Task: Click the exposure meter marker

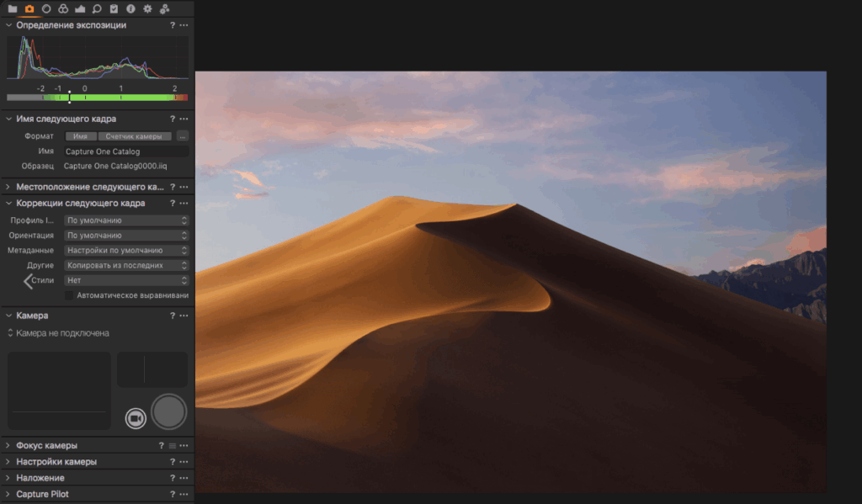Action: [x=69, y=97]
